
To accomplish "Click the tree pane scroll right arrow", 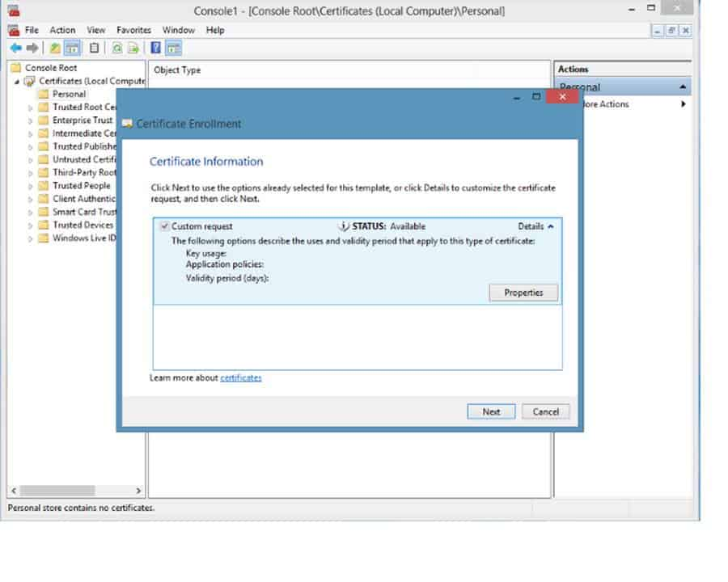I will coord(138,491).
